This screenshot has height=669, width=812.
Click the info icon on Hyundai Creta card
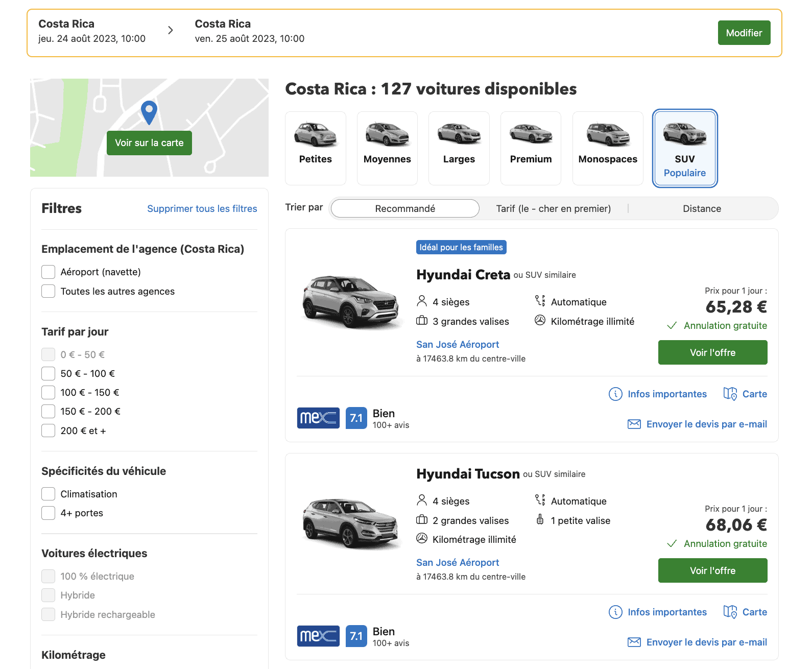tap(615, 394)
